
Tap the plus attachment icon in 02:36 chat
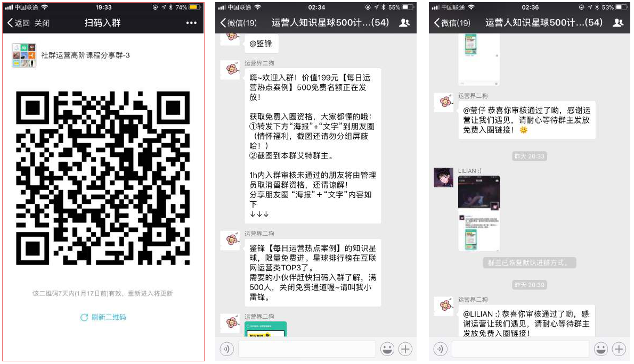(x=619, y=349)
